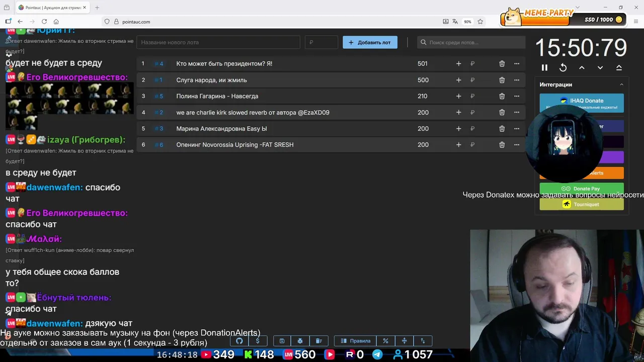
Task: Add amount to Марина Александровна Easy Ы
Action: click(458, 129)
